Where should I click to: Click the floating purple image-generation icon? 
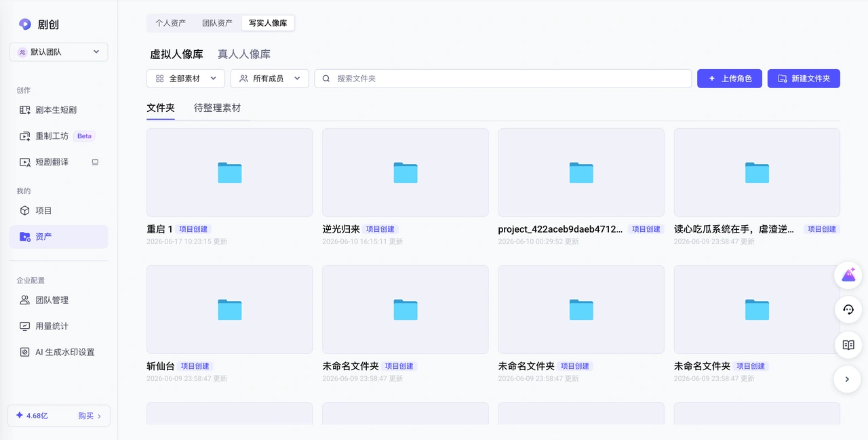[x=848, y=275]
